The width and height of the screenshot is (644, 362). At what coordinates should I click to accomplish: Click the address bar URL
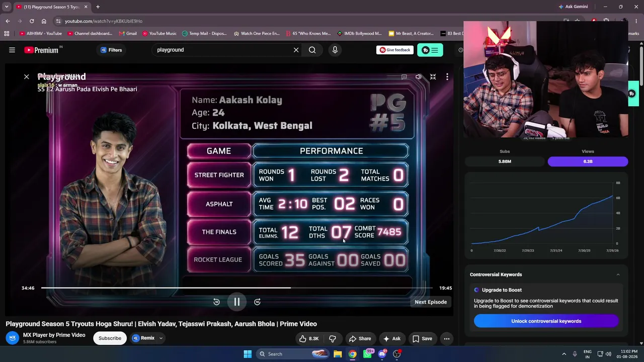pyautogui.click(x=104, y=21)
